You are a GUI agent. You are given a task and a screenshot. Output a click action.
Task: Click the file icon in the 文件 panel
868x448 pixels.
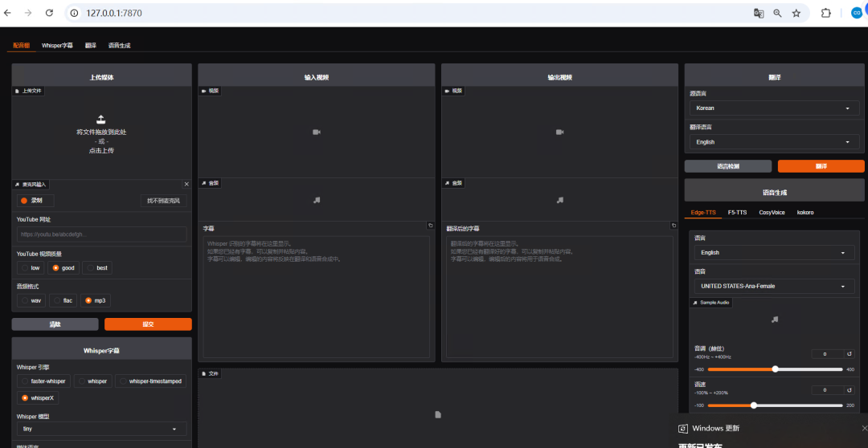coord(438,414)
